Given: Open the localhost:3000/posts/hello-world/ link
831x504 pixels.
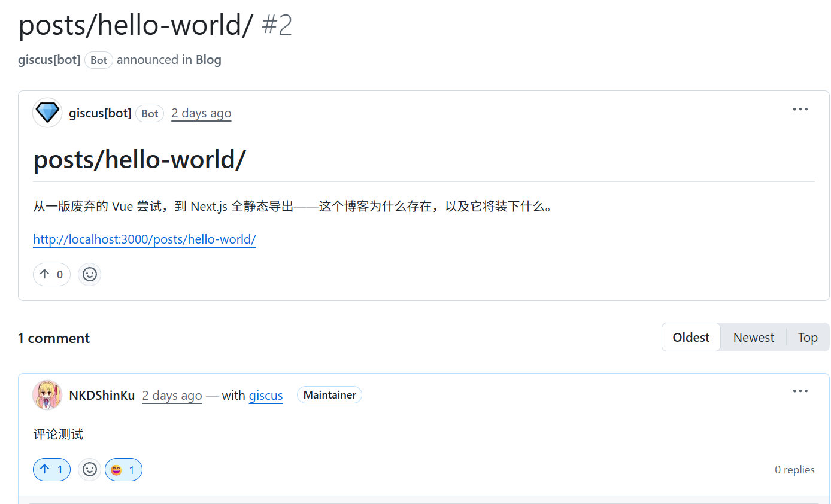Looking at the screenshot, I should (x=144, y=239).
